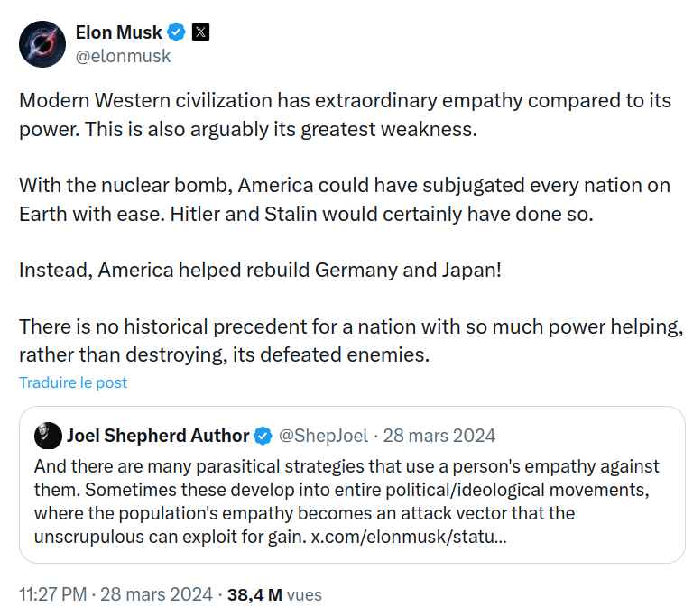The width and height of the screenshot is (693, 616).
Task: Click the paragraph about historical precedent
Action: point(351,341)
